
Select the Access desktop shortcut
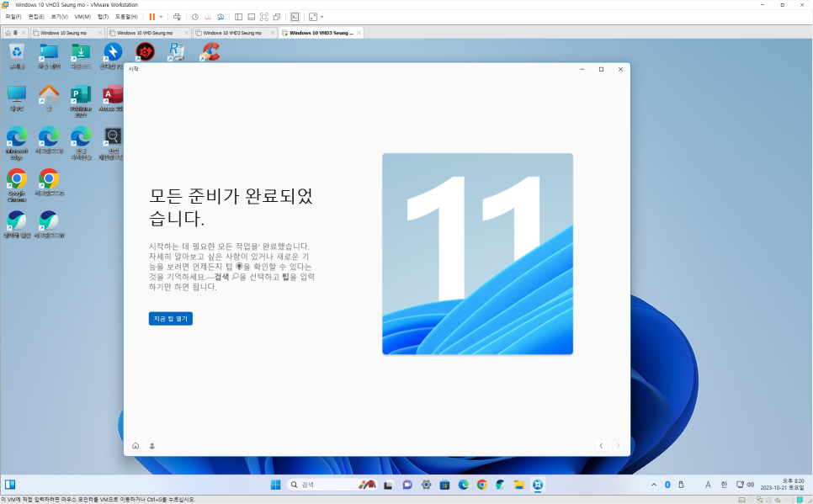[x=112, y=98]
